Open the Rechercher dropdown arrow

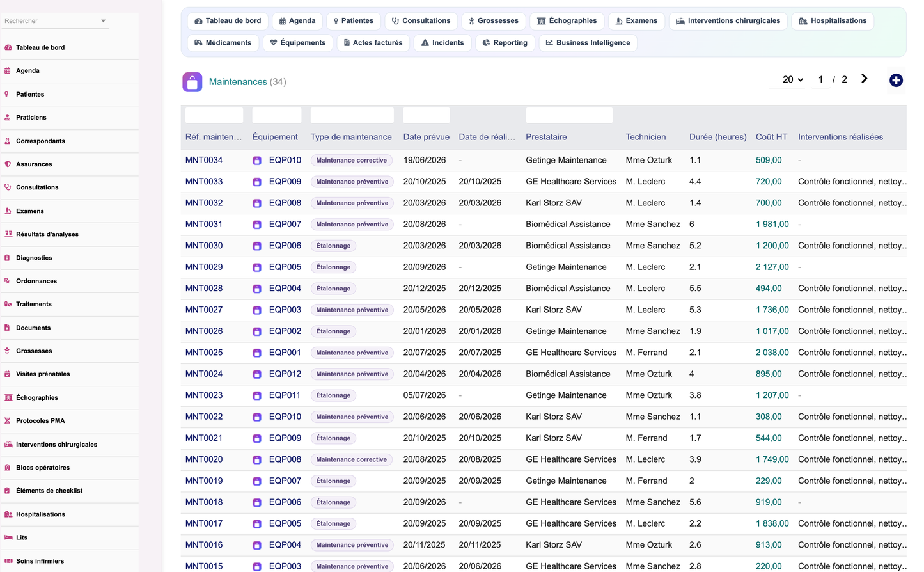103,21
